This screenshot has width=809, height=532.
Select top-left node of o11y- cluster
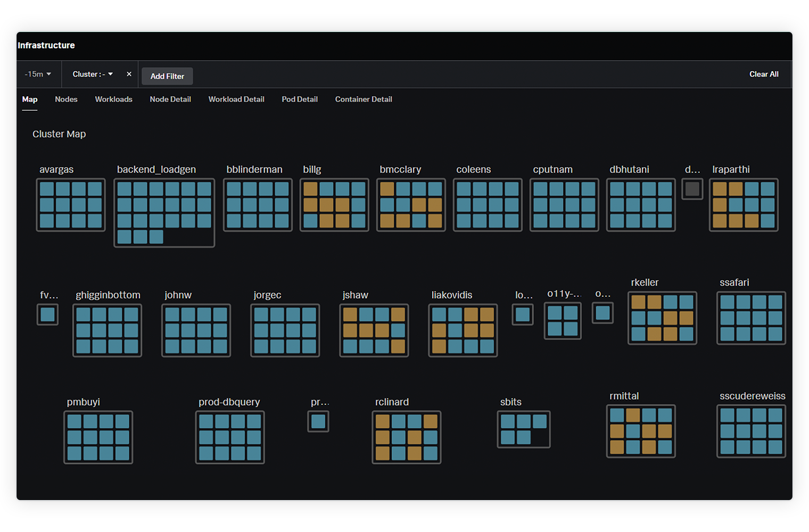point(555,313)
